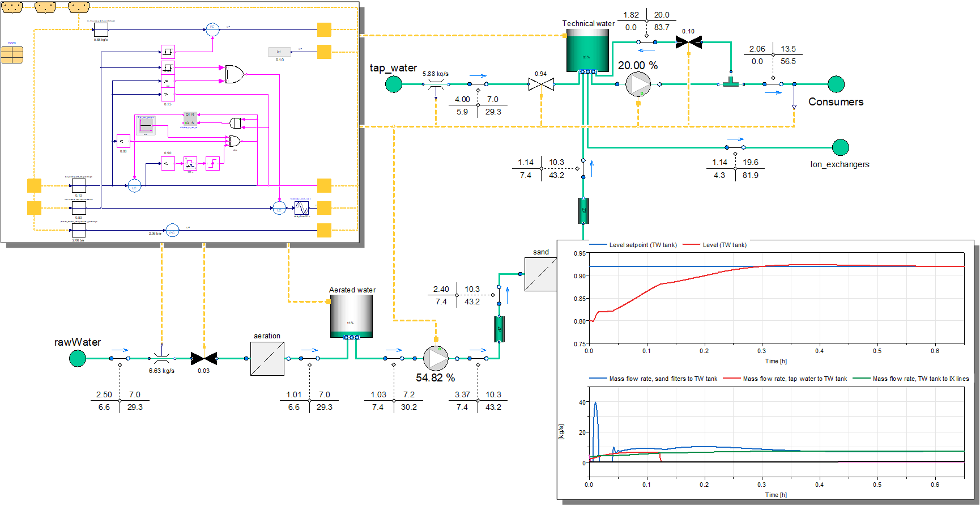Viewport: 980px width, 505px height.
Task: Select the 5.88 kg/s tap water flow sensor
Action: point(436,86)
